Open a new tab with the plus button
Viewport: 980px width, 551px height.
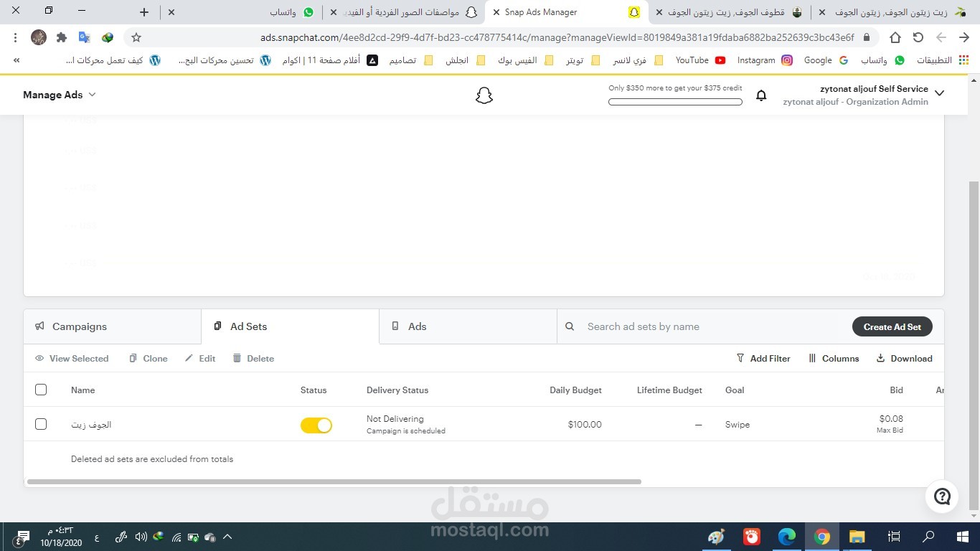tap(144, 12)
